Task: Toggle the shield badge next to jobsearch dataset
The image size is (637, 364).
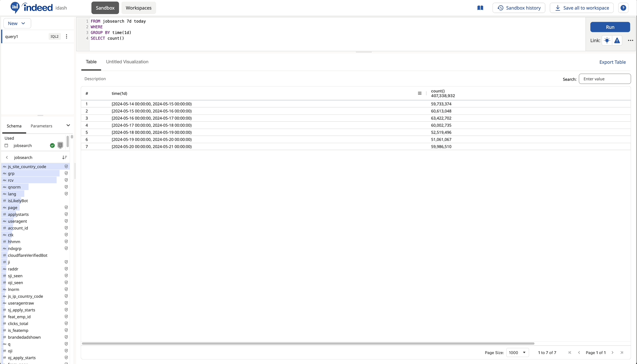Action: coord(60,145)
